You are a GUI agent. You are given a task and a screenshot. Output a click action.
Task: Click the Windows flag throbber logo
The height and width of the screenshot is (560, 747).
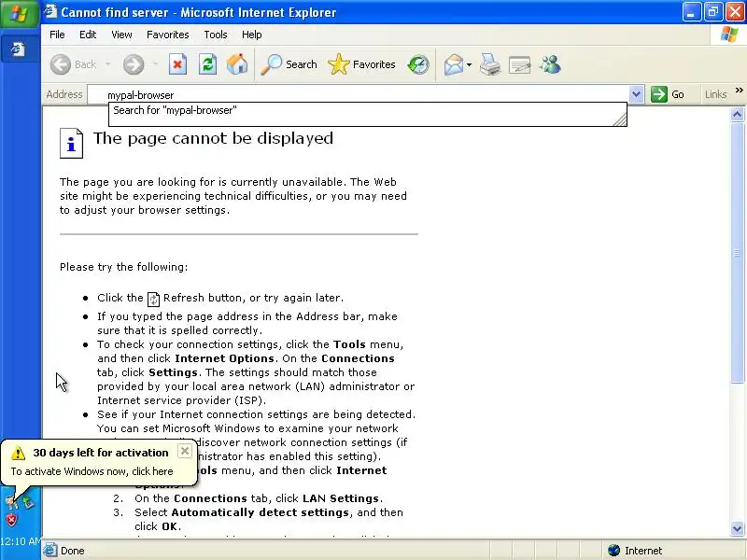[x=728, y=35]
